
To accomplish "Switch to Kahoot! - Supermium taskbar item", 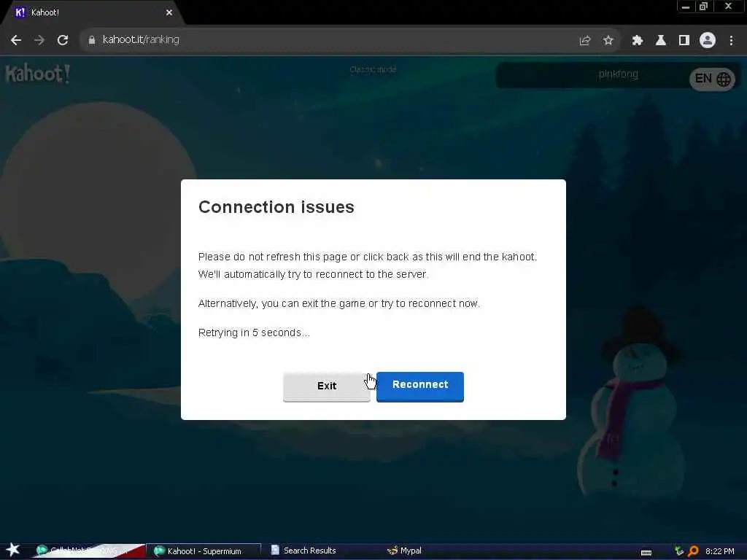I will [x=204, y=551].
